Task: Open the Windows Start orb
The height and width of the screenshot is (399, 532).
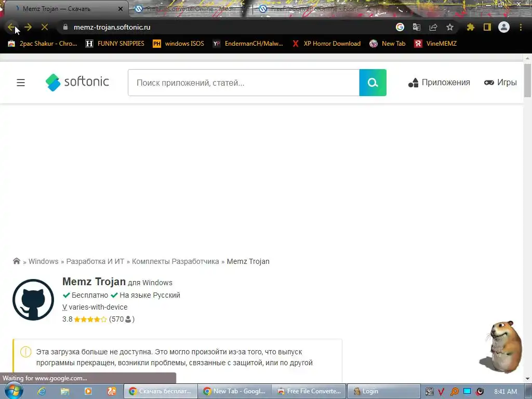Action: (14, 391)
